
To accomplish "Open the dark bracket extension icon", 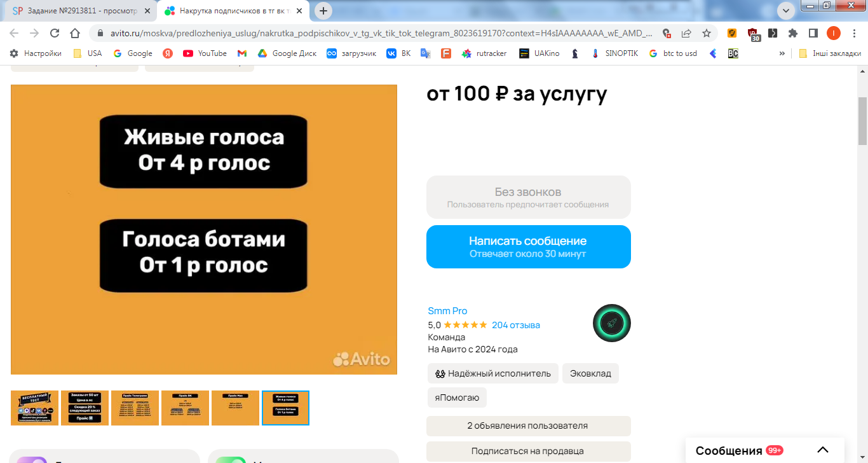I will pyautogui.click(x=773, y=33).
